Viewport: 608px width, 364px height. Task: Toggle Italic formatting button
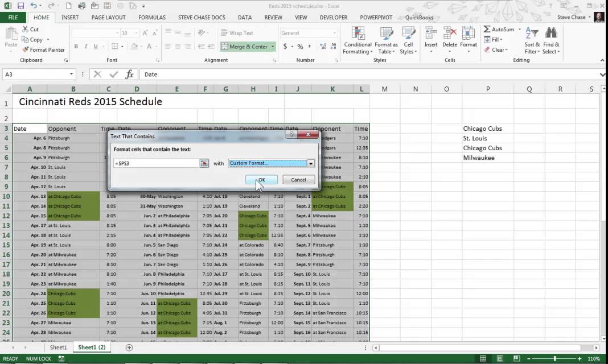pos(86,47)
